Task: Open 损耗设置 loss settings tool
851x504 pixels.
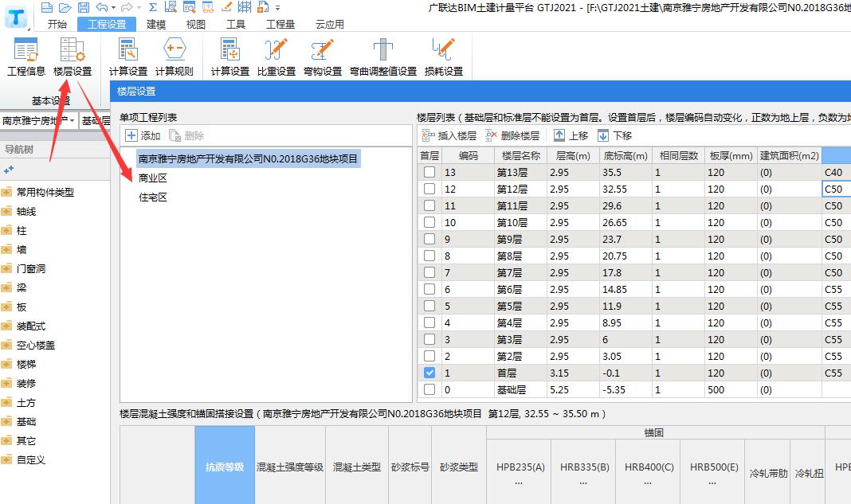Action: tap(443, 57)
